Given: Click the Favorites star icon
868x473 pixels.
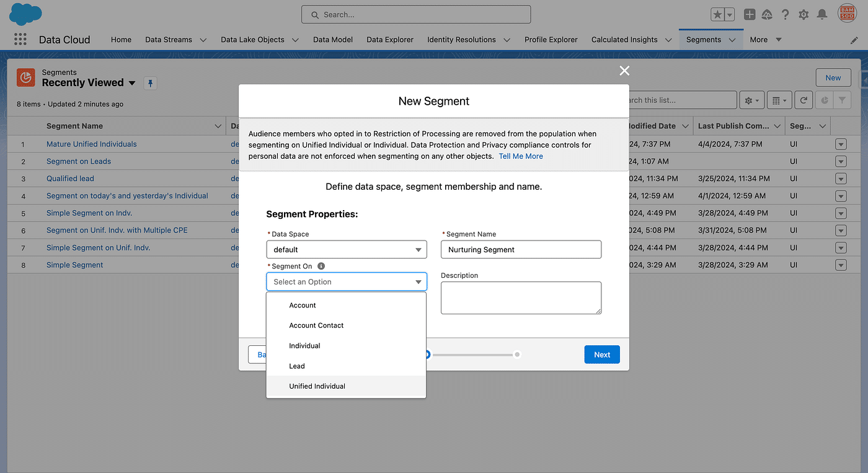Looking at the screenshot, I should 717,14.
